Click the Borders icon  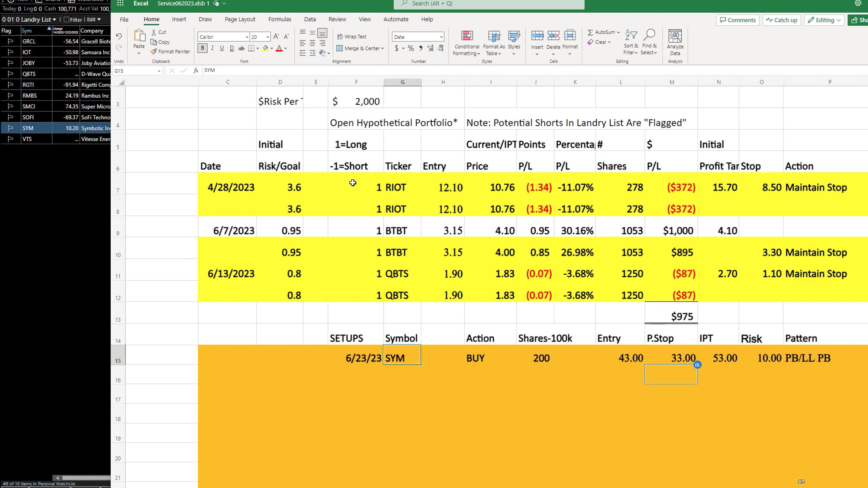click(x=251, y=48)
